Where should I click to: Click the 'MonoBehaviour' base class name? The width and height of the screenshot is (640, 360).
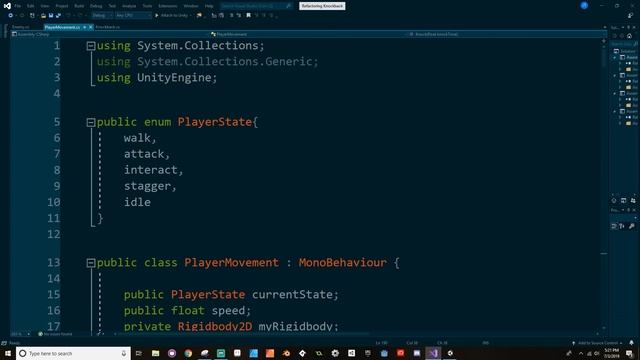pyautogui.click(x=342, y=262)
